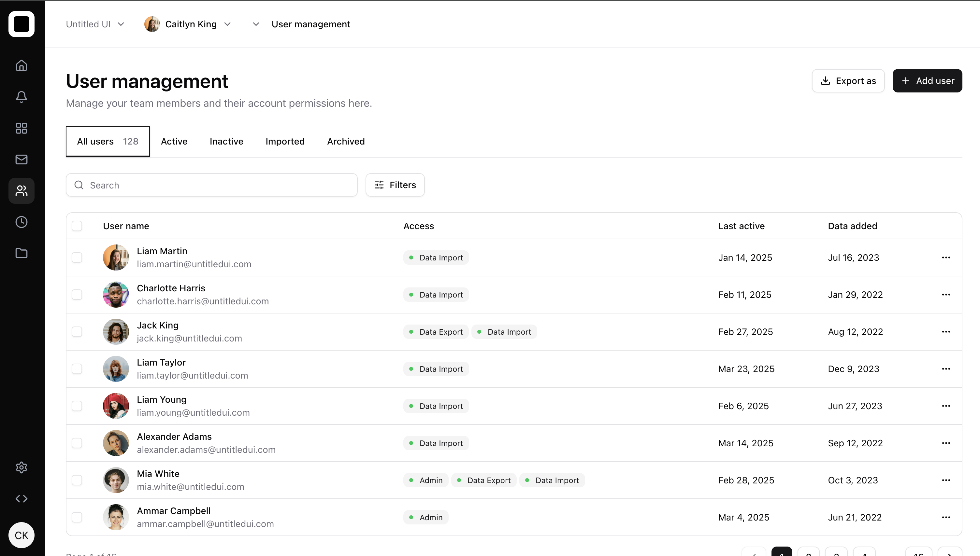The width and height of the screenshot is (980, 556).
Task: Open the folder icon in sidebar
Action: point(22,253)
